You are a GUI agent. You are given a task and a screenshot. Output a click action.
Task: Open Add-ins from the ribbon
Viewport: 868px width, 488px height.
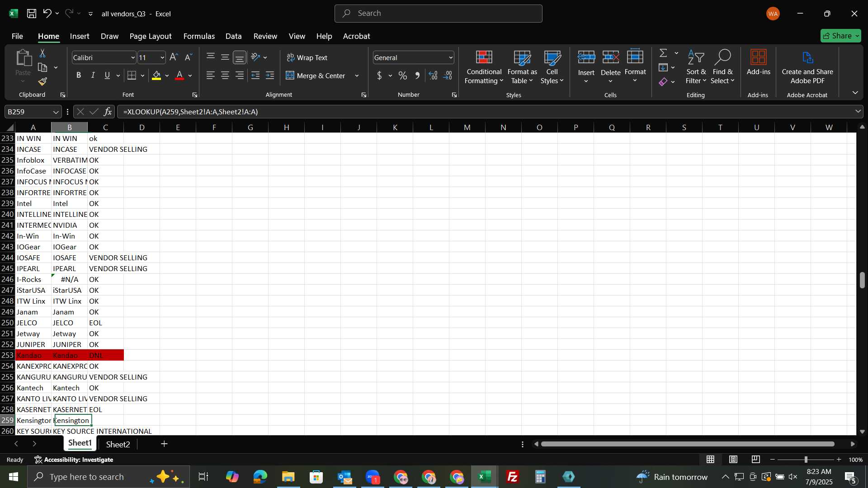point(758,63)
